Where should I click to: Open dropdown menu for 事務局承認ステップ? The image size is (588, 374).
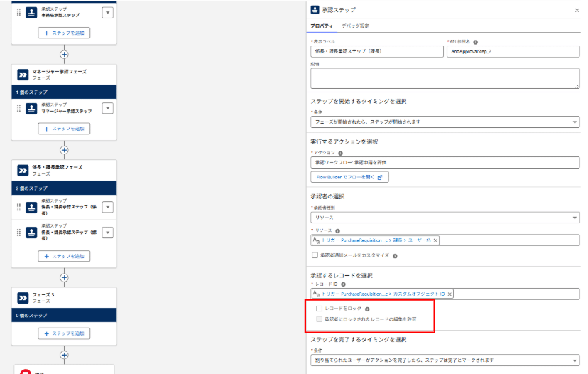[108, 12]
